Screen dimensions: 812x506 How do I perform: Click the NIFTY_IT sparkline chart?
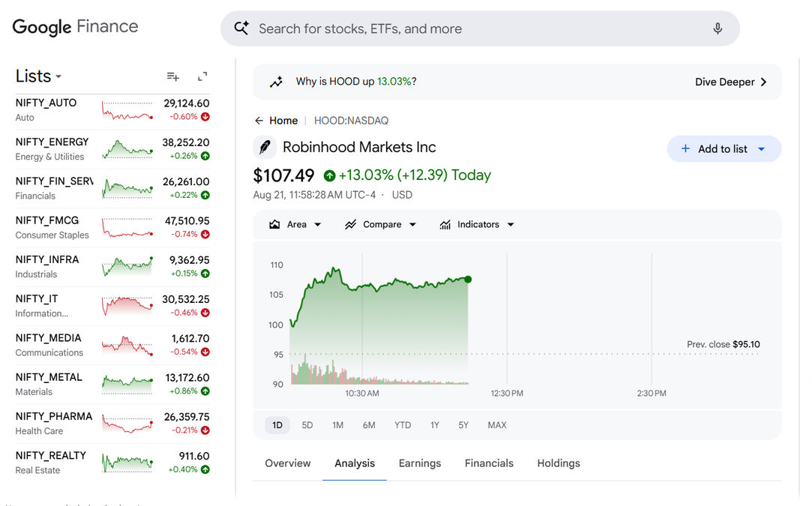pyautogui.click(x=127, y=306)
